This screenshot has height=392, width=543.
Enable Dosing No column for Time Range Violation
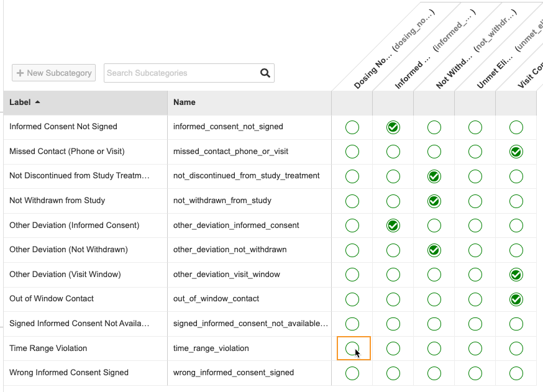(352, 349)
